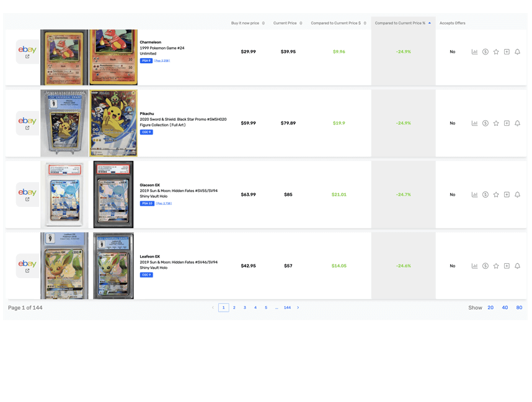
Task: Open Charmeleon graded slab thumbnail
Action: tap(64, 57)
